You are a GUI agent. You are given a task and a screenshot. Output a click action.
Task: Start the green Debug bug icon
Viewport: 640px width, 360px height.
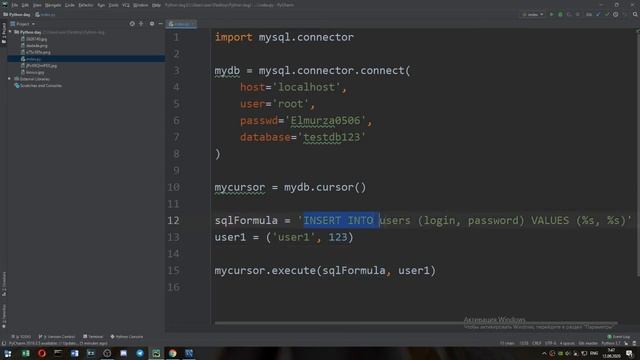pos(560,14)
